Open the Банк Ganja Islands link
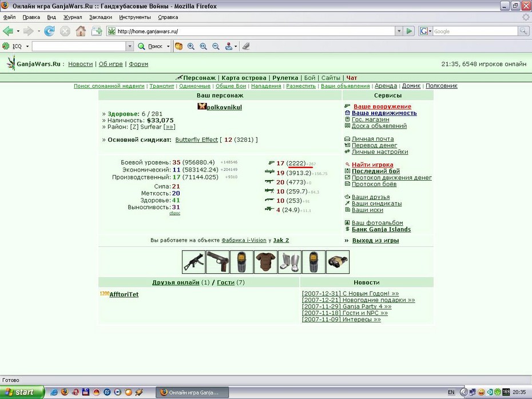This screenshot has width=532, height=399. click(x=381, y=229)
